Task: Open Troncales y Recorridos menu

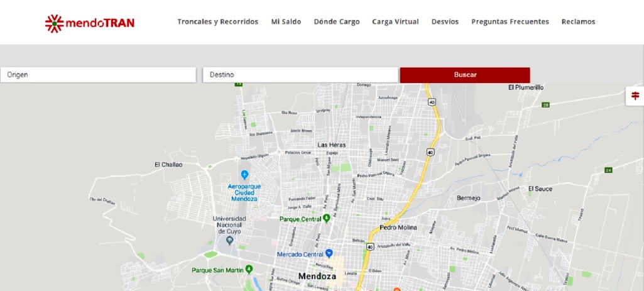Action: point(217,22)
